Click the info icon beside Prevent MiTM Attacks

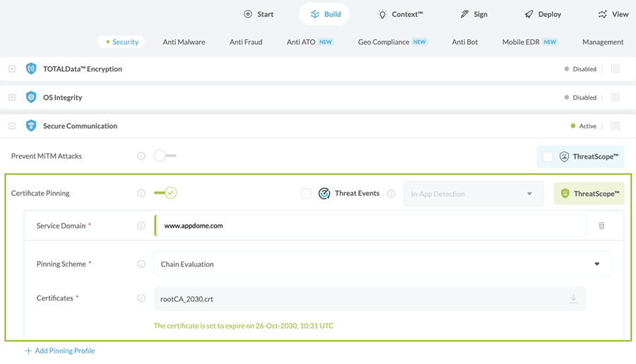pos(141,156)
